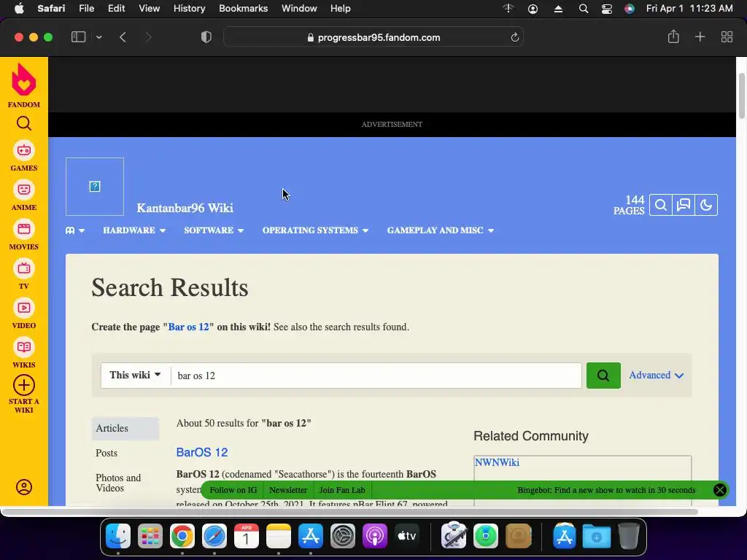
Task: Expand the Gameplay and Misc dropdown
Action: [440, 230]
